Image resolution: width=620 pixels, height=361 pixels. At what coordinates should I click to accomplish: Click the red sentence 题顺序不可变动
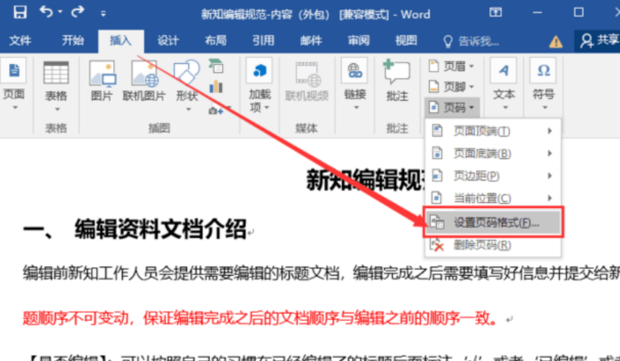[x=76, y=318]
